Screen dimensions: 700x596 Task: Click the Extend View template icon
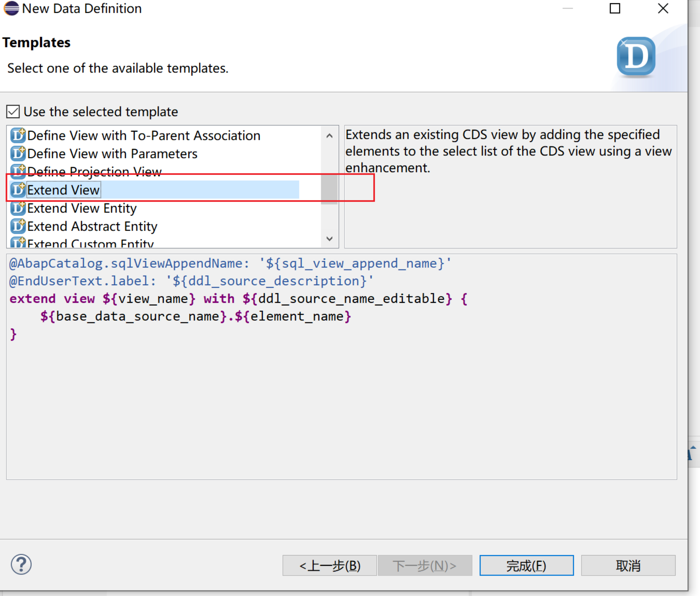pos(18,190)
